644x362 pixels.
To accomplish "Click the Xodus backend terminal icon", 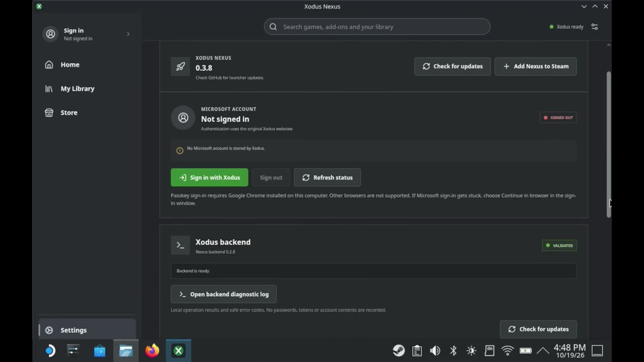I will tap(180, 245).
